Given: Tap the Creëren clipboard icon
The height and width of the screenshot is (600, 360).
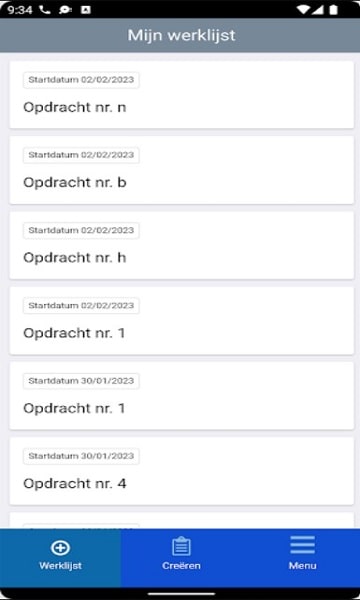Looking at the screenshot, I should click(x=181, y=546).
